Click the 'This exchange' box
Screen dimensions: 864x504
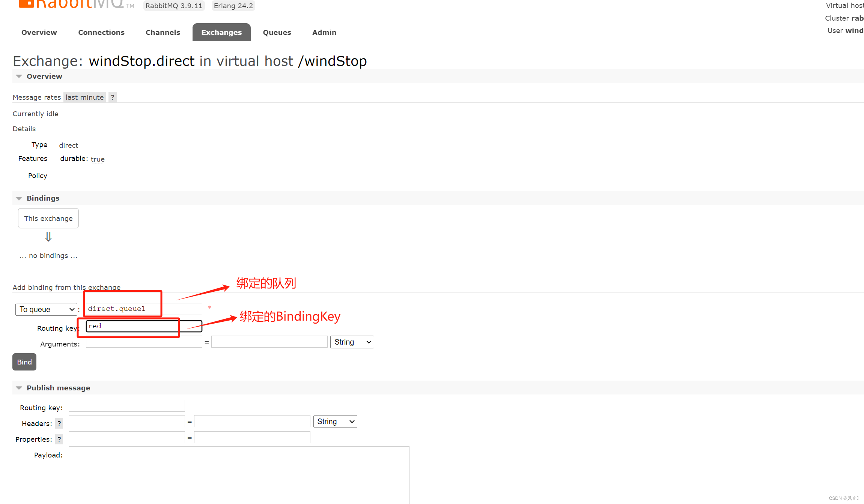[48, 218]
